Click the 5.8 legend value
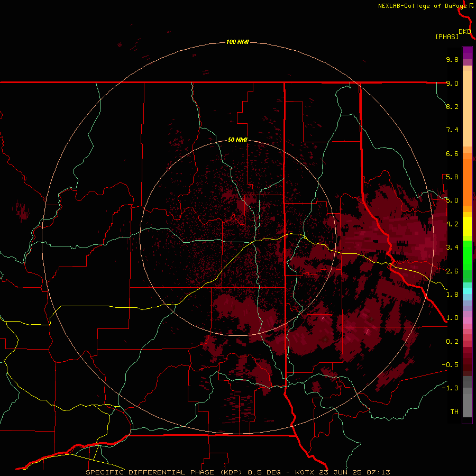The height and width of the screenshot is (476, 476). pyautogui.click(x=452, y=177)
